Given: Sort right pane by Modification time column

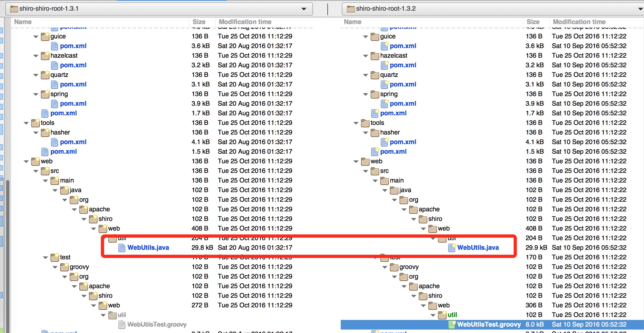Looking at the screenshot, I should [597, 22].
